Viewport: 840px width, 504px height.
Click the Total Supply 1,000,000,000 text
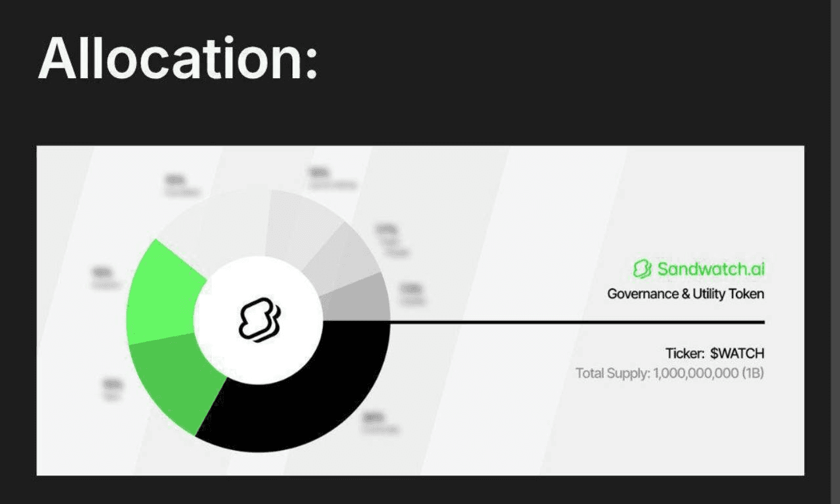(670, 374)
